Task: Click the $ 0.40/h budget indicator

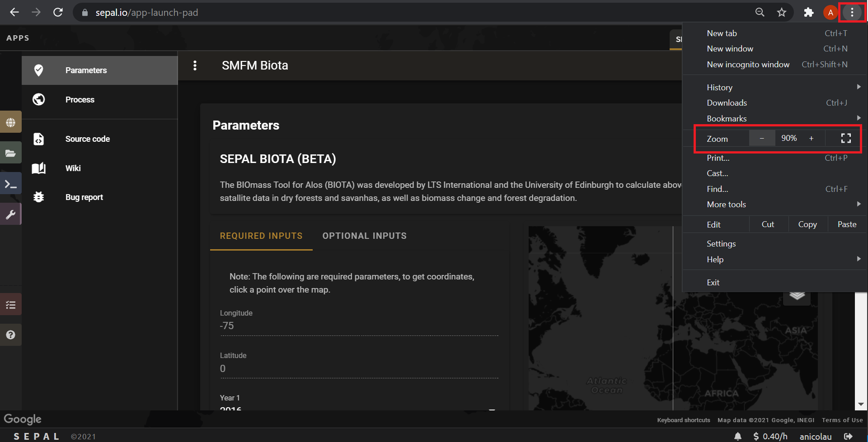Action: [x=770, y=437]
